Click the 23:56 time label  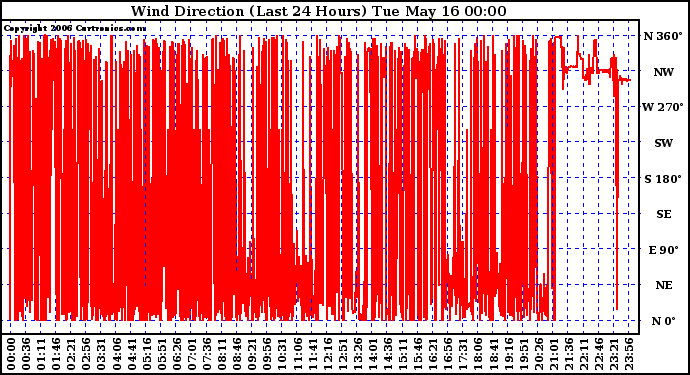click(629, 354)
